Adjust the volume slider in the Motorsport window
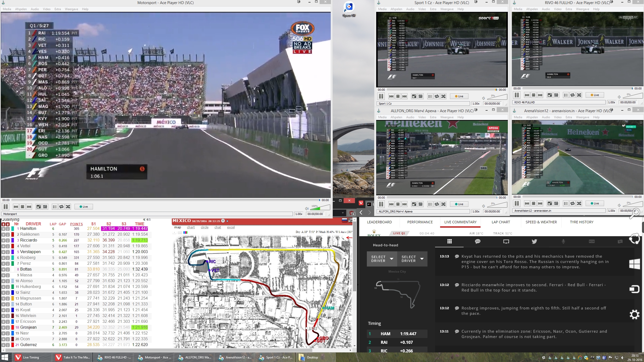 (x=320, y=208)
